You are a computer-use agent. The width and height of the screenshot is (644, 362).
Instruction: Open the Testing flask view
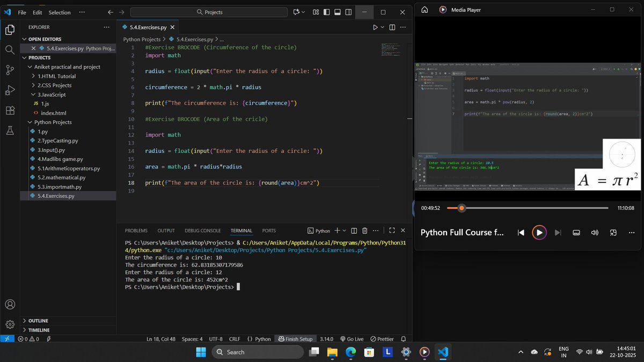click(10, 130)
